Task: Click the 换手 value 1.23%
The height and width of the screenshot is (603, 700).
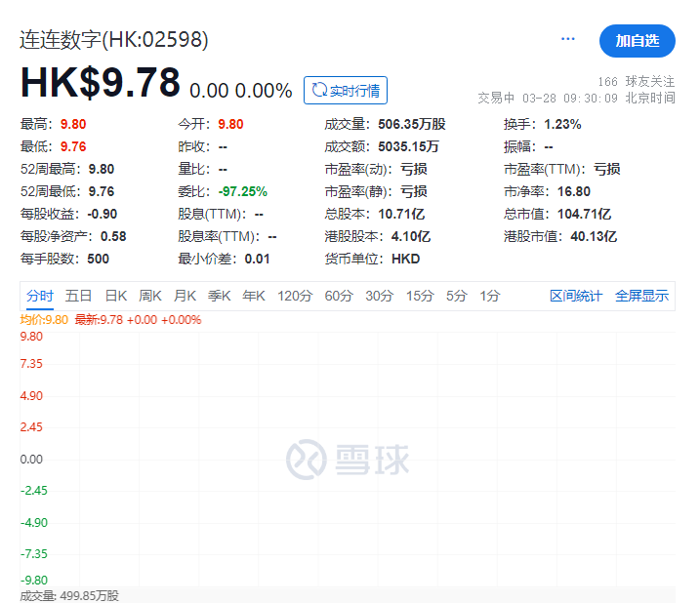Action: point(562,124)
